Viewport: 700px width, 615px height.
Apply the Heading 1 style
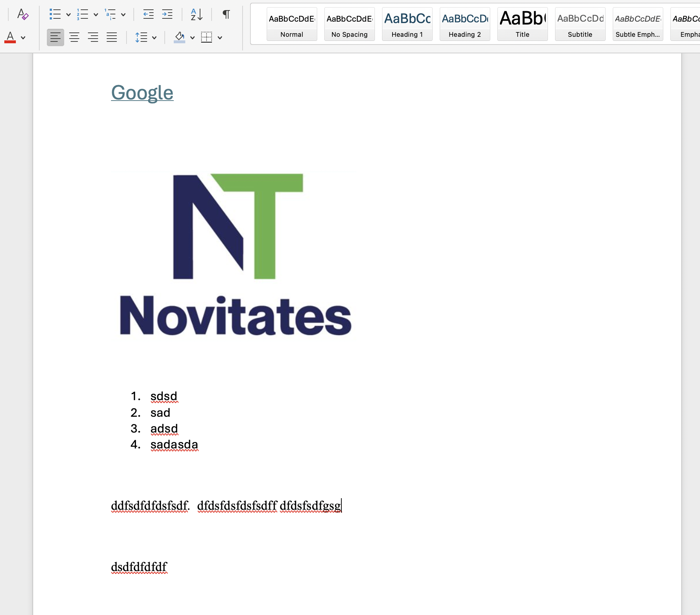click(x=407, y=24)
